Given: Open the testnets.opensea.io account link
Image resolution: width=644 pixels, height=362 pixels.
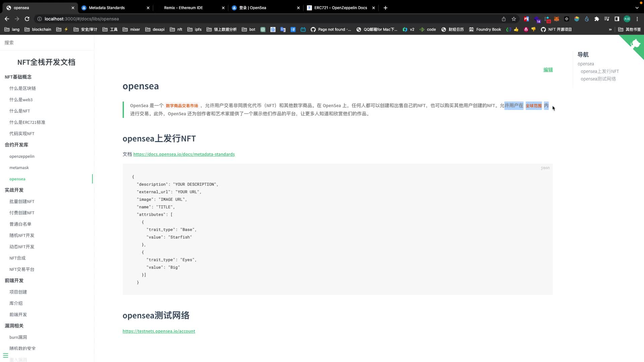Looking at the screenshot, I should click(159, 331).
